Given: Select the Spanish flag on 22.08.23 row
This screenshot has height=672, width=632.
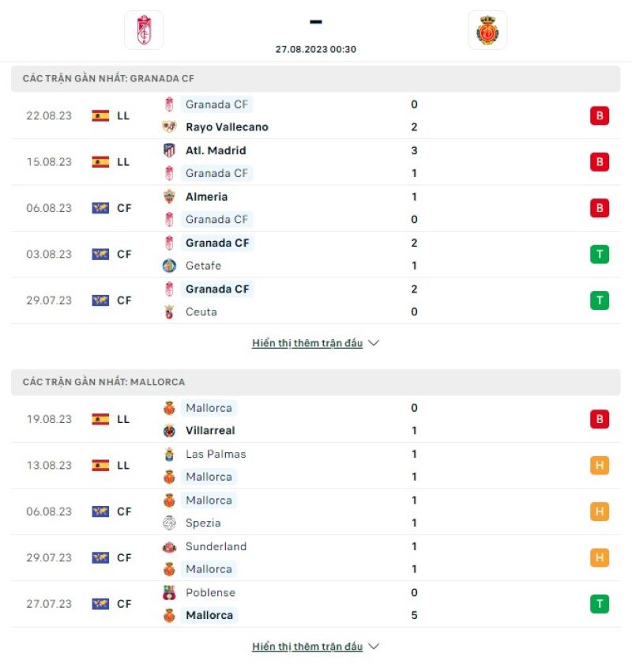Looking at the screenshot, I should [x=100, y=115].
